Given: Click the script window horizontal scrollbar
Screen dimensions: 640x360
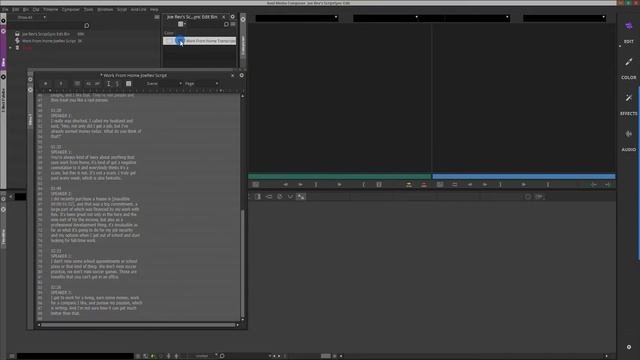Looking at the screenshot, I should point(138,325).
